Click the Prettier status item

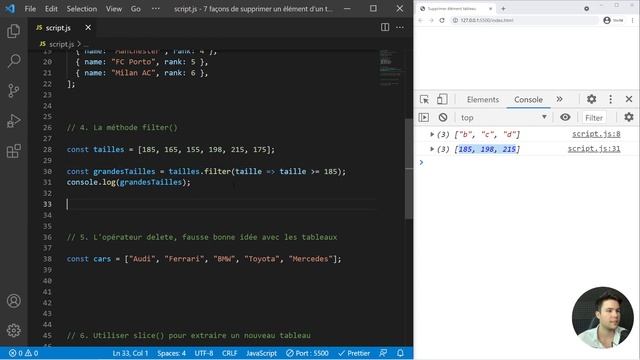coord(354,353)
